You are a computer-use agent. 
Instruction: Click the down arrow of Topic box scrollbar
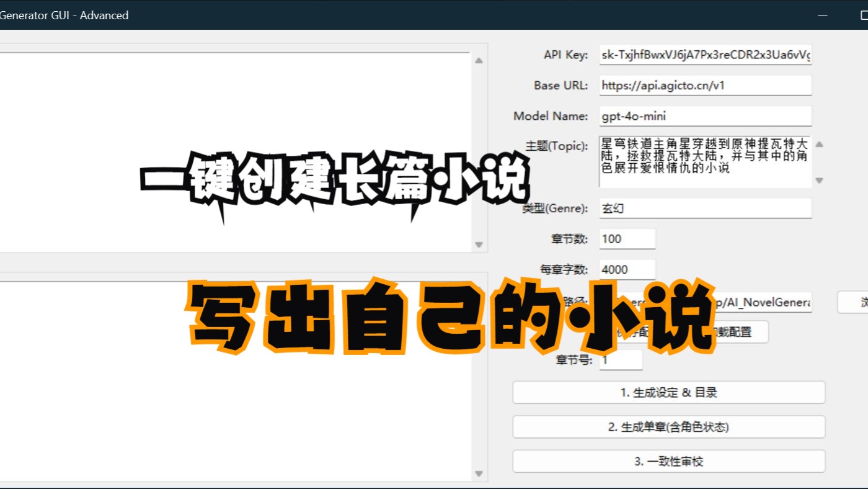(x=819, y=181)
